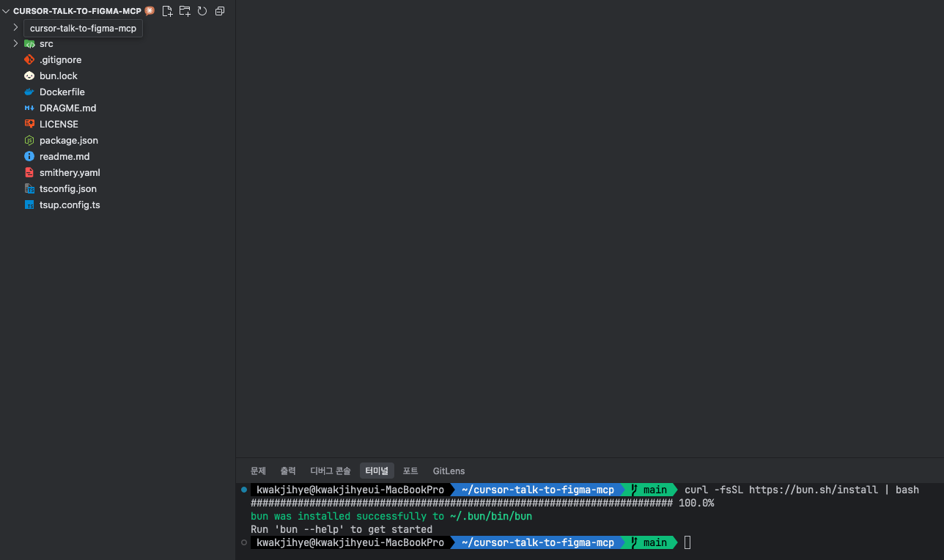The image size is (944, 560).
Task: Click the 'main' branch segment on current prompt
Action: point(649,542)
